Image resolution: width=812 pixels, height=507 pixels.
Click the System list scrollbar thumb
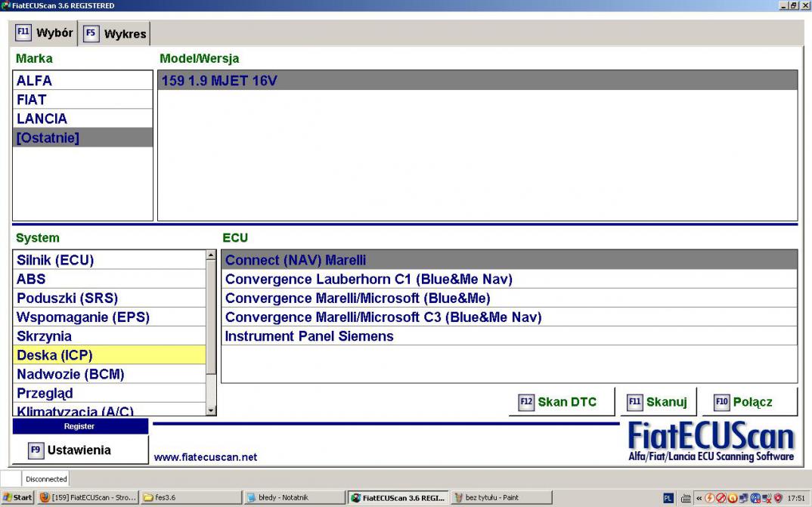click(211, 317)
